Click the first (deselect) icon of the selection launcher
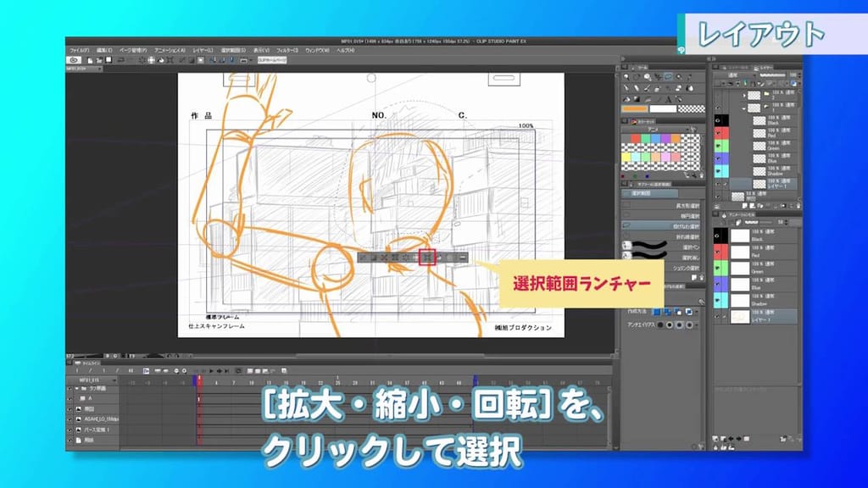The width and height of the screenshot is (868, 488). [x=363, y=258]
